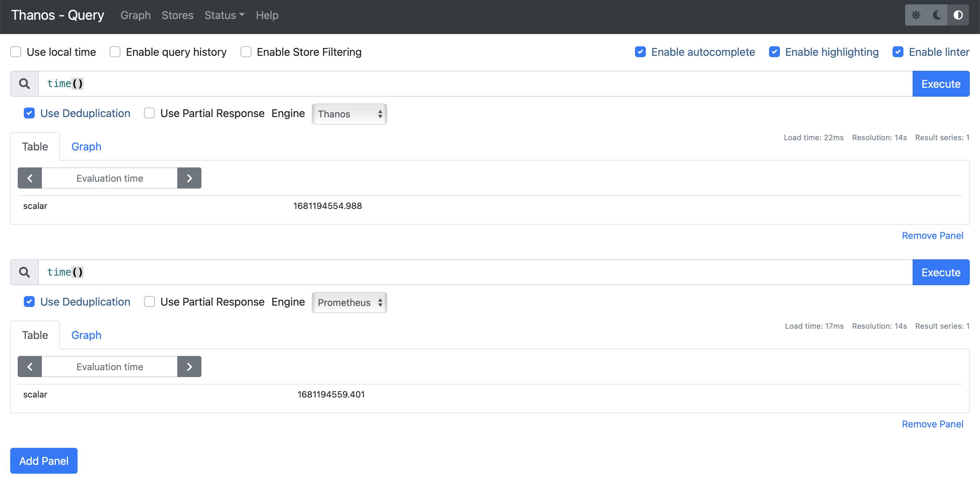This screenshot has height=488, width=980.
Task: Go to next evaluation time in Thanos panel
Action: [x=190, y=178]
